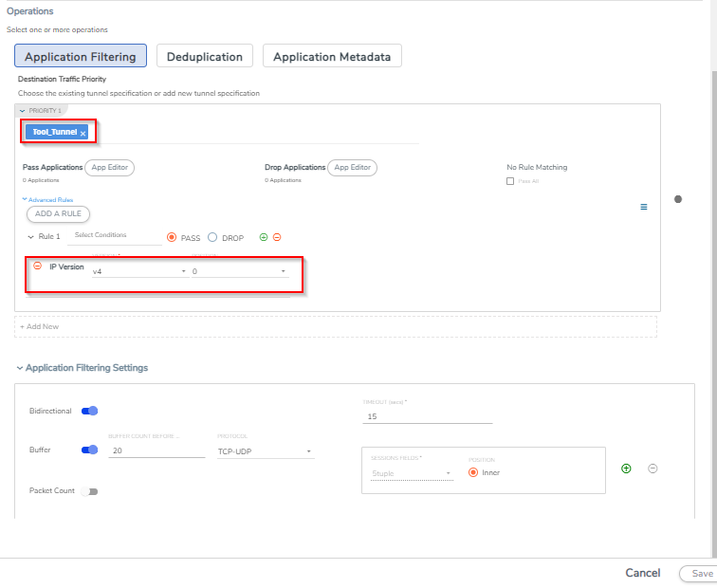Open the 5tuple sessions fields dropdown
This screenshot has height=588, width=717.
tap(412, 473)
